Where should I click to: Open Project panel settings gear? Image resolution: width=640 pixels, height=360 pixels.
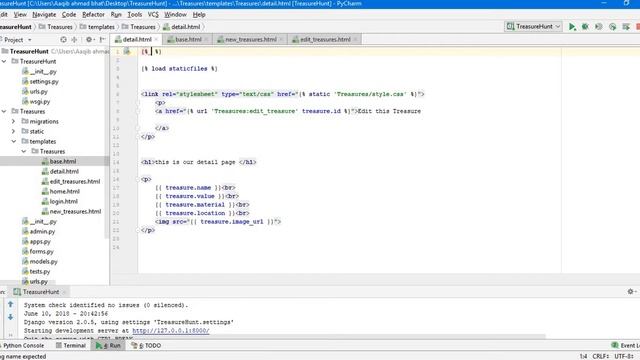[x=89, y=40]
